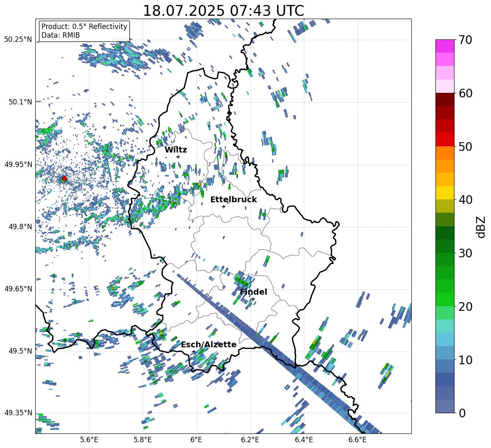
Task: Click the Findel city label
Action: [x=253, y=292]
